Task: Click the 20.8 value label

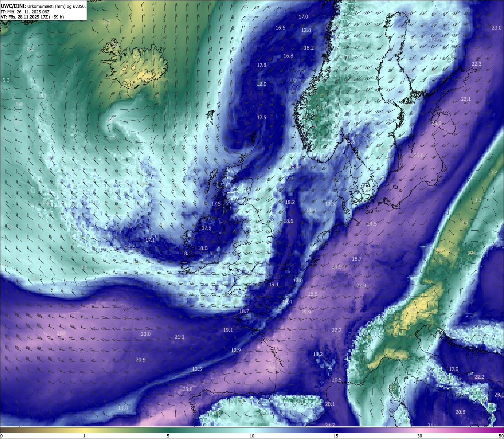Action: pyautogui.click(x=460, y=412)
